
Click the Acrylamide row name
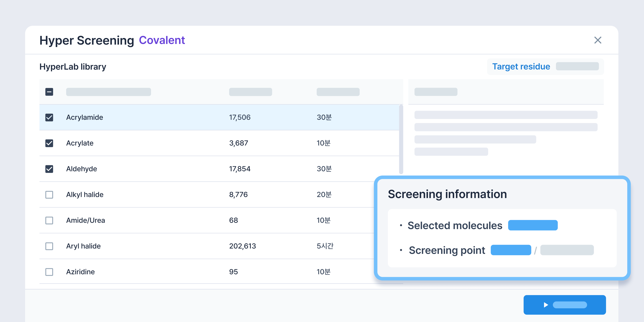click(85, 117)
